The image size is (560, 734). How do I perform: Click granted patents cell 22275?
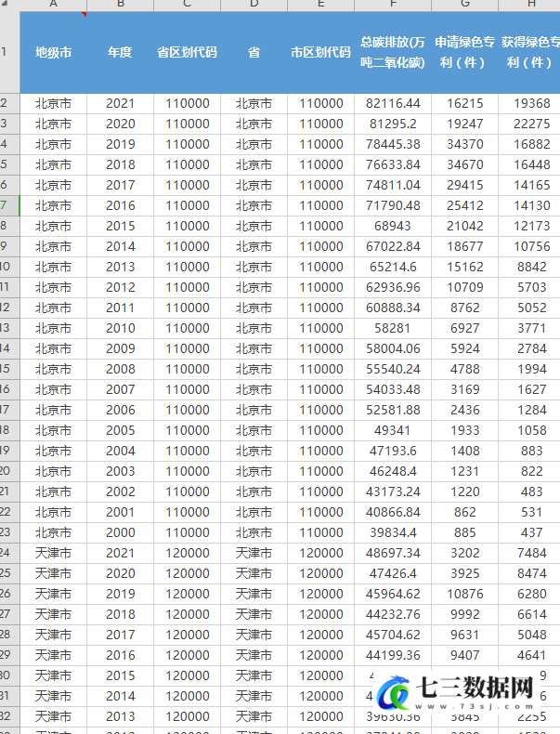pyautogui.click(x=529, y=125)
